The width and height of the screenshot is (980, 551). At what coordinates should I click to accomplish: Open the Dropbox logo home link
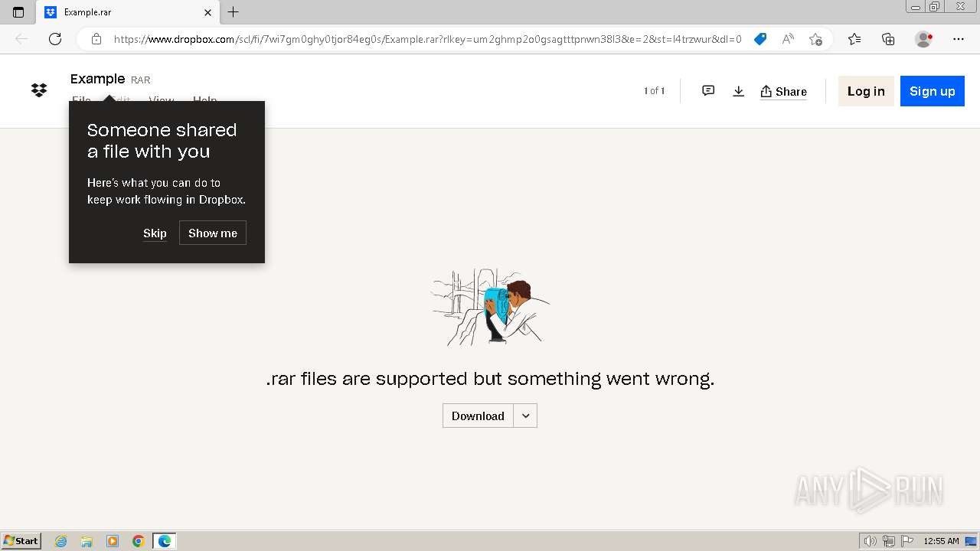tap(39, 90)
